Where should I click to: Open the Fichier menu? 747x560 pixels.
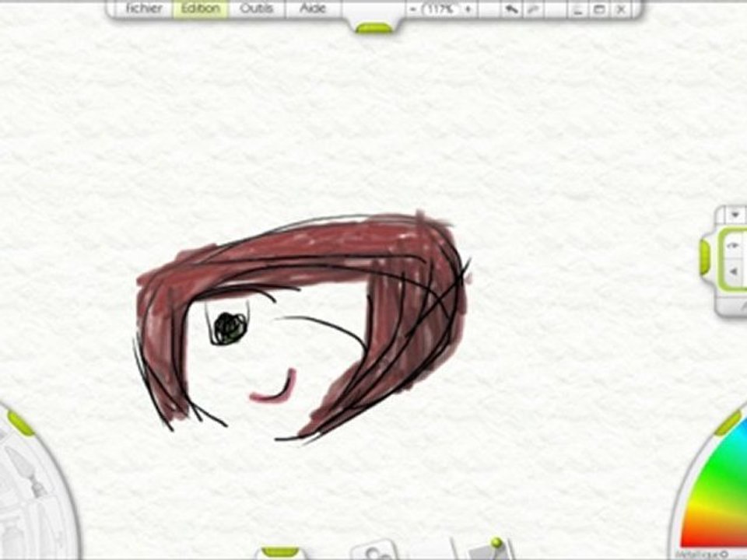pos(144,9)
